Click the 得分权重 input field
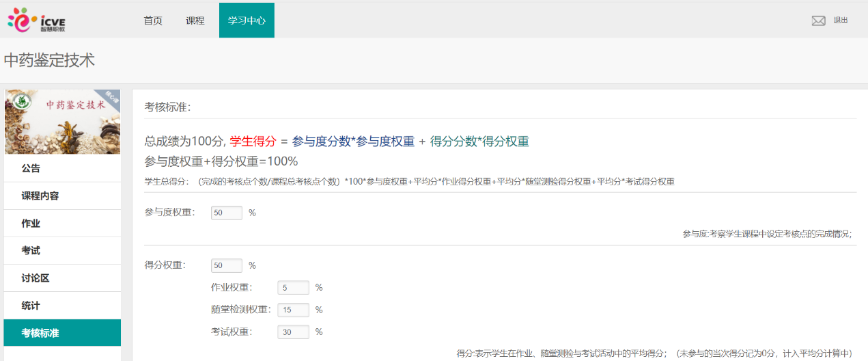This screenshot has width=868, height=361. tap(227, 265)
